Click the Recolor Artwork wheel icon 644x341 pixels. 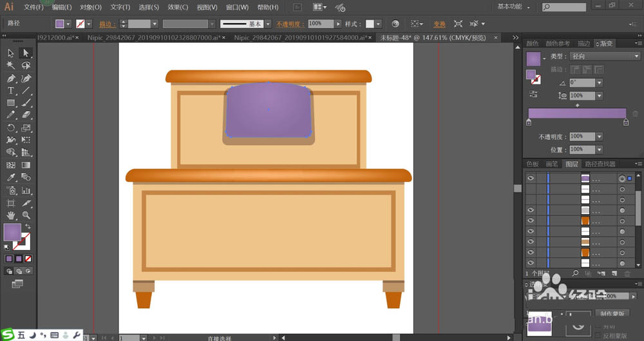click(x=395, y=24)
